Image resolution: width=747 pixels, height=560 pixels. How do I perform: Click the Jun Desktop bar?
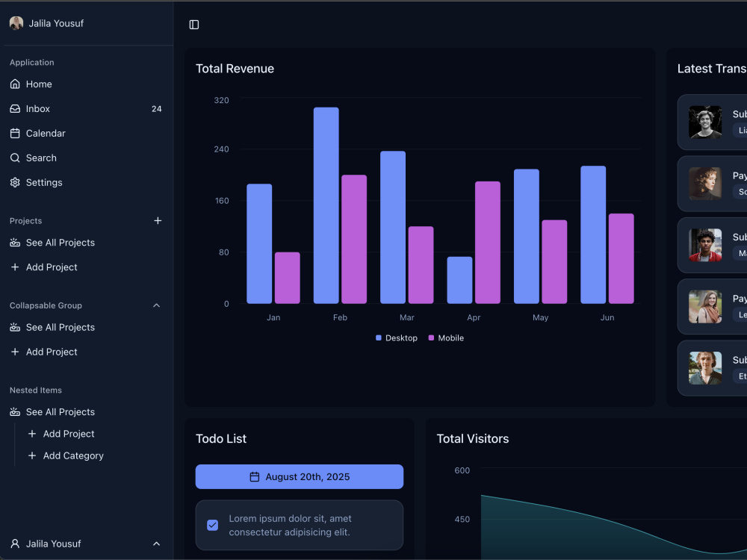593,234
